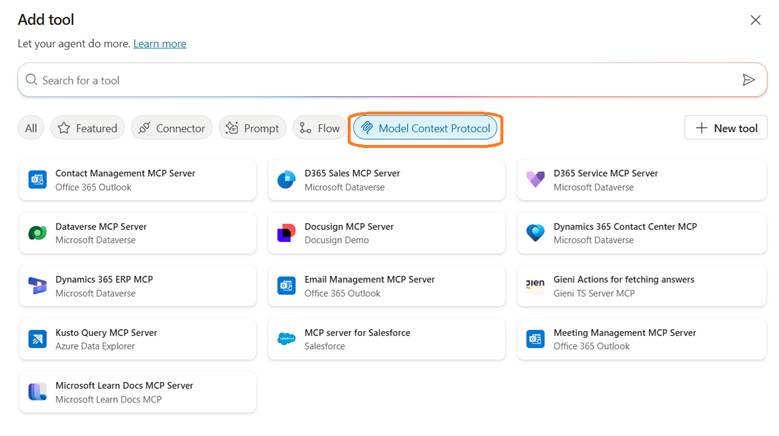
Task: Focus the Search for a tool field
Action: point(392,79)
